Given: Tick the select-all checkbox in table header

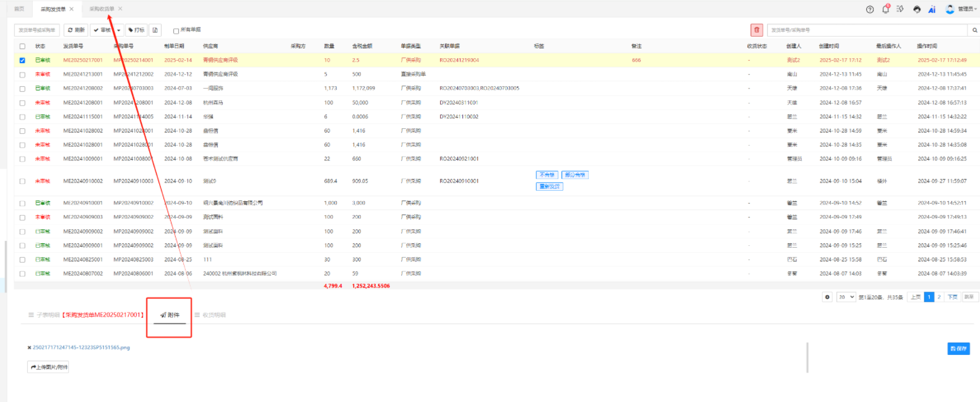Looking at the screenshot, I should [x=22, y=46].
